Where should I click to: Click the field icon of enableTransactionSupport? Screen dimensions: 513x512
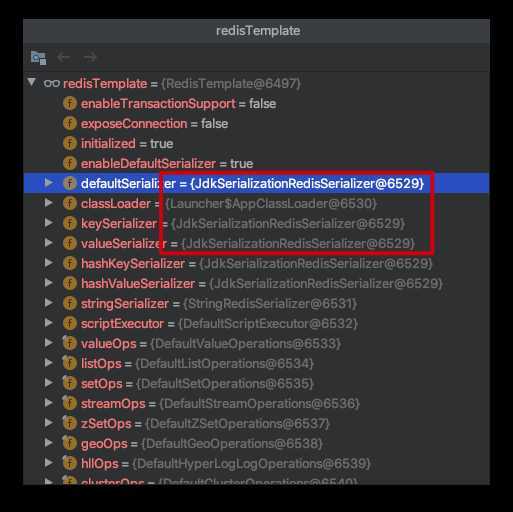point(70,103)
